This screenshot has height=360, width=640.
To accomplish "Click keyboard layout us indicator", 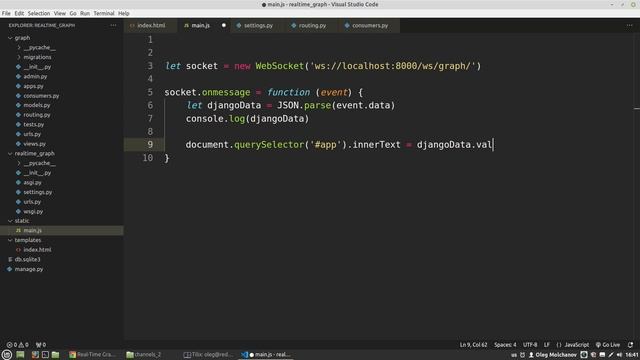I will [x=514, y=355].
